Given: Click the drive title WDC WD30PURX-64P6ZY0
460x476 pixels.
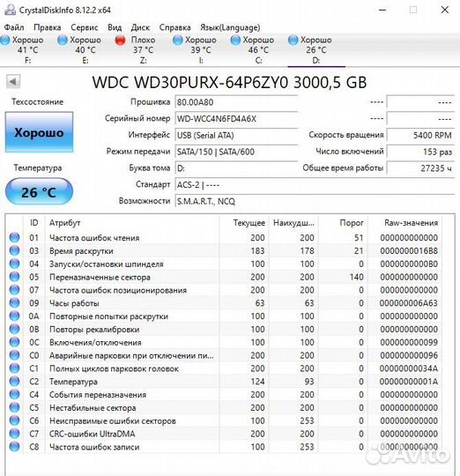Looking at the screenshot, I should point(190,82).
